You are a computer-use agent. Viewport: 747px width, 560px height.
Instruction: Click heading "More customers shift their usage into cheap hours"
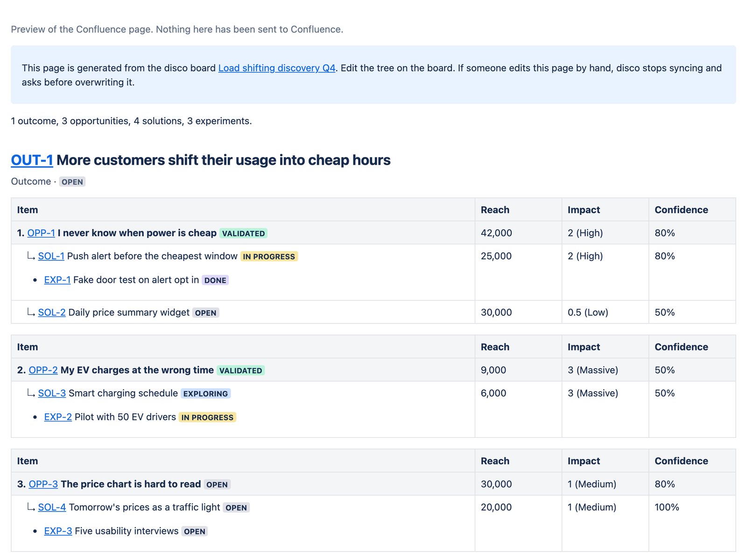click(224, 160)
